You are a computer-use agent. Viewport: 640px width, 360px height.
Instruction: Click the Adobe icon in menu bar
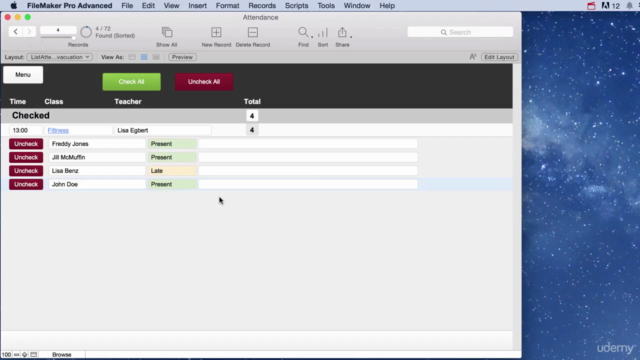605,6
